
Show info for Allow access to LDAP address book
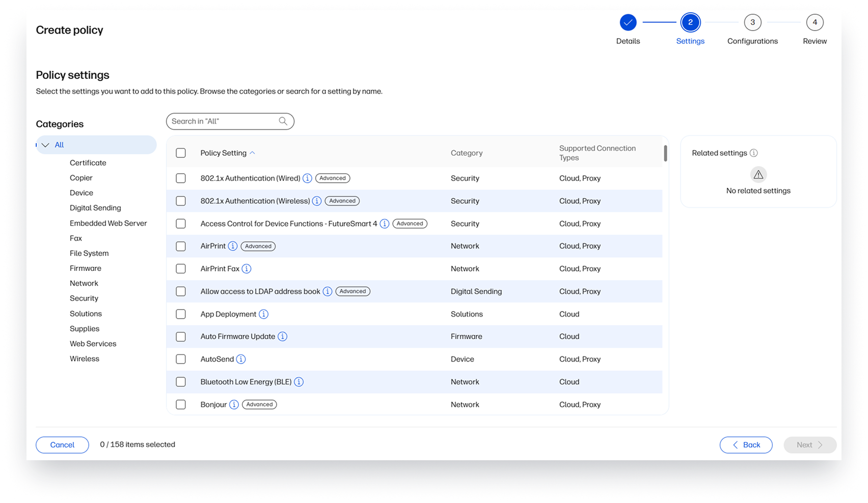(x=328, y=291)
